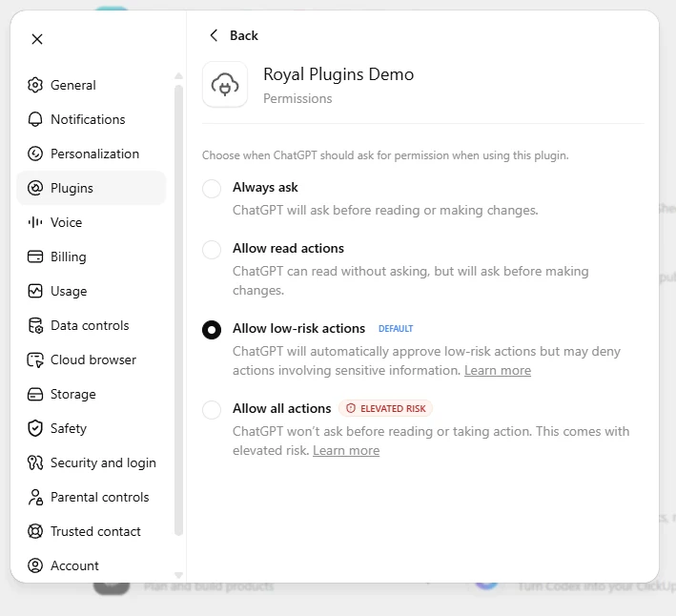This screenshot has height=616, width=676.
Task: Click the General gear icon
Action: (x=35, y=85)
